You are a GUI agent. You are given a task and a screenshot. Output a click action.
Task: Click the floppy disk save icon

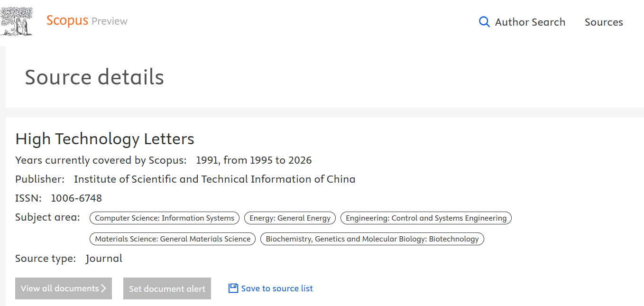tap(233, 288)
